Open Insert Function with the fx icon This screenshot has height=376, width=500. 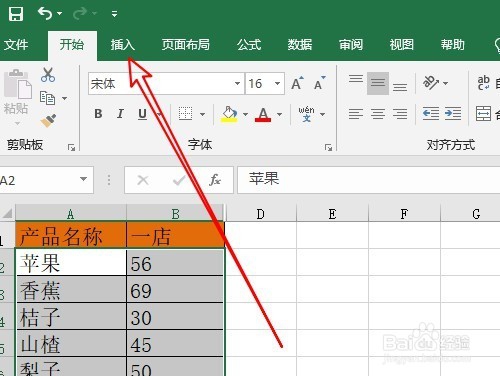[x=215, y=180]
